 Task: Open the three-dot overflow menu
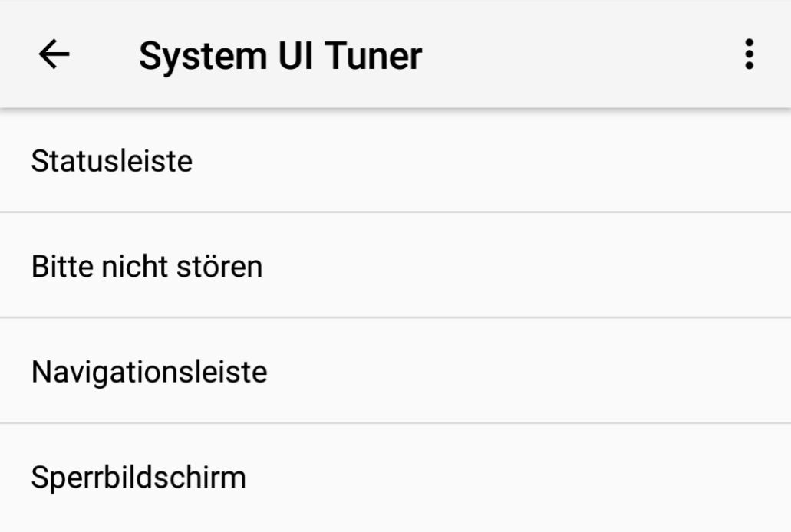(x=749, y=55)
